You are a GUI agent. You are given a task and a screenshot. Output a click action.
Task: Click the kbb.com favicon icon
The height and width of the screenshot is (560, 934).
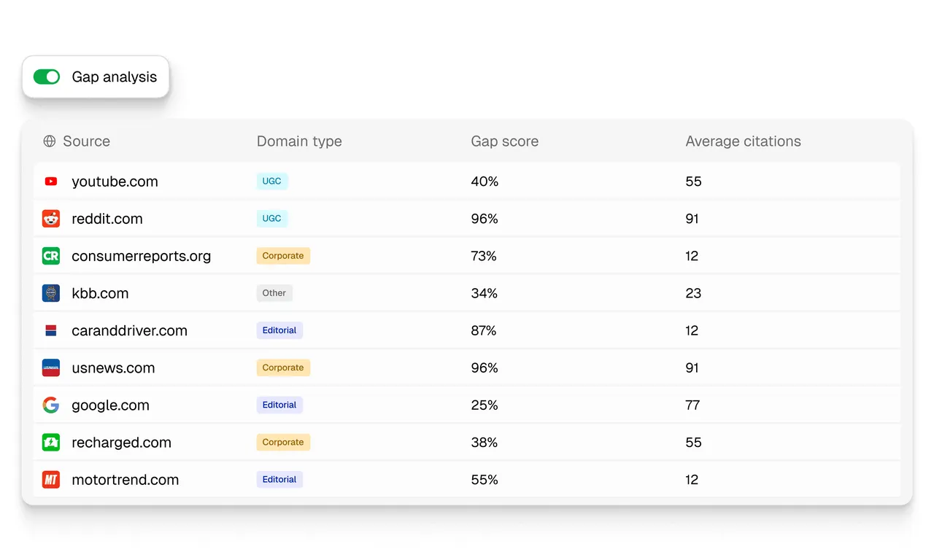[51, 293]
